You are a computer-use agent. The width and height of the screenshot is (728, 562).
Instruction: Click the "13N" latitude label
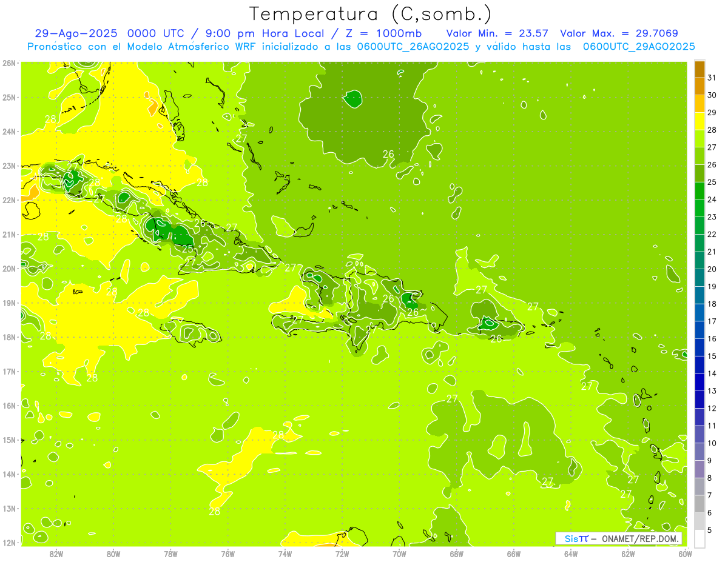(x=9, y=509)
